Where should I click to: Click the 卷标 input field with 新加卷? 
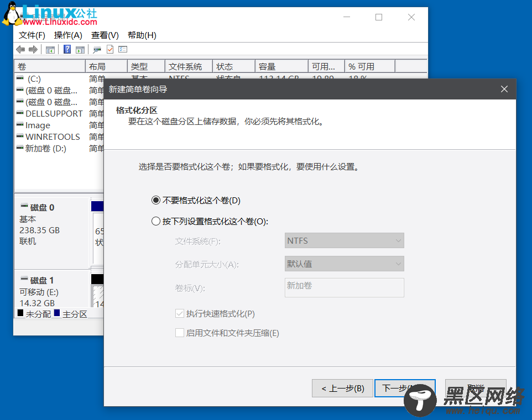[x=345, y=287]
